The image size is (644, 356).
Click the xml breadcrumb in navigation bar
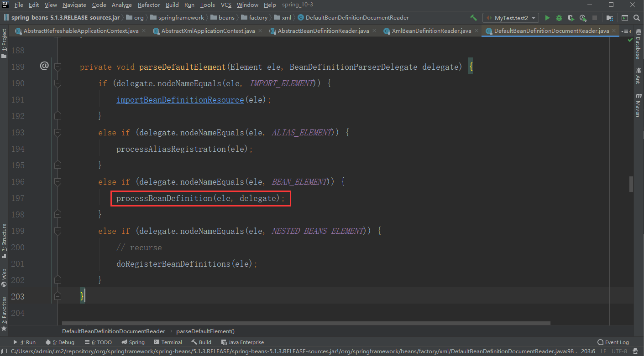coord(283,18)
